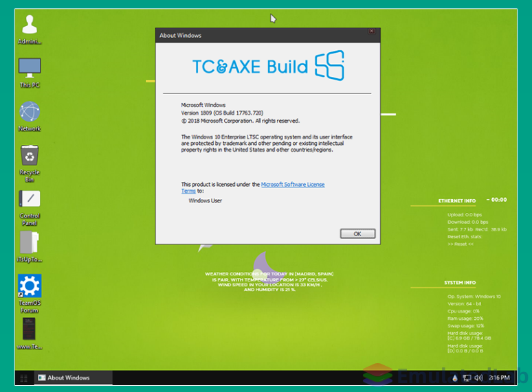Click the volume speaker tray icon
Screen dimensions: 532x392
478,378
